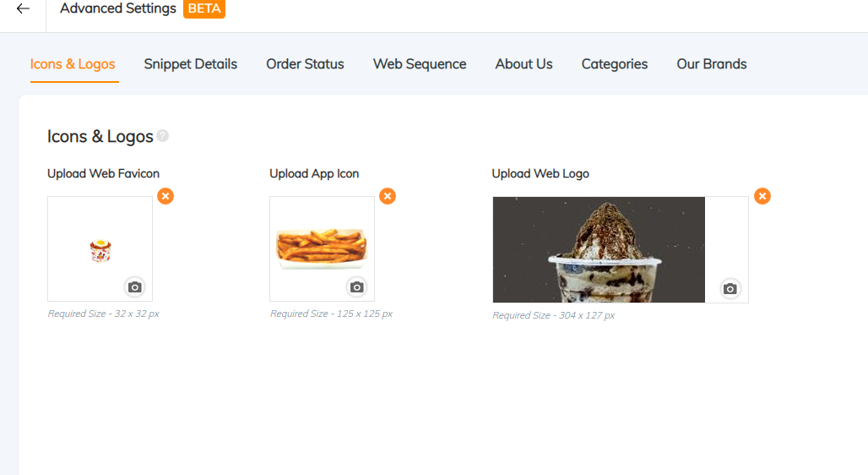Image resolution: width=868 pixels, height=475 pixels.
Task: Select the Icons & Logos tab
Action: [73, 64]
